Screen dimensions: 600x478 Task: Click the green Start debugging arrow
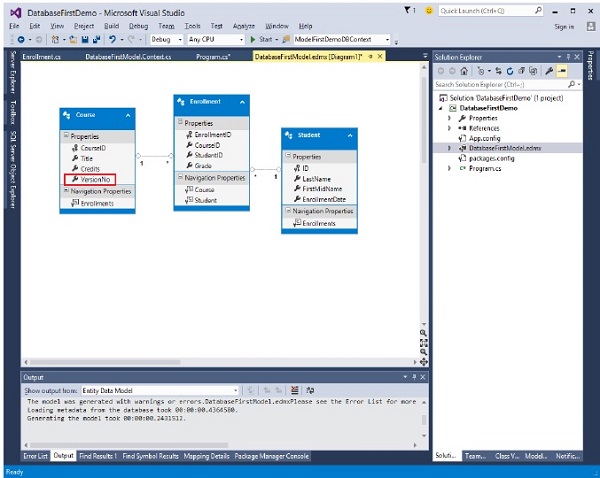point(253,39)
